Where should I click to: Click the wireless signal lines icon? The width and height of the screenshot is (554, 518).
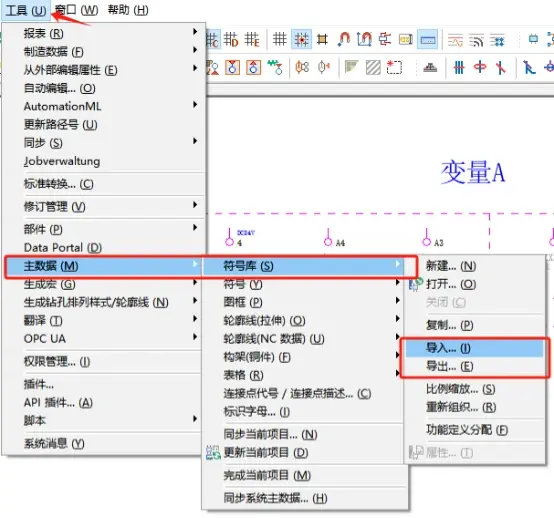coord(476,40)
